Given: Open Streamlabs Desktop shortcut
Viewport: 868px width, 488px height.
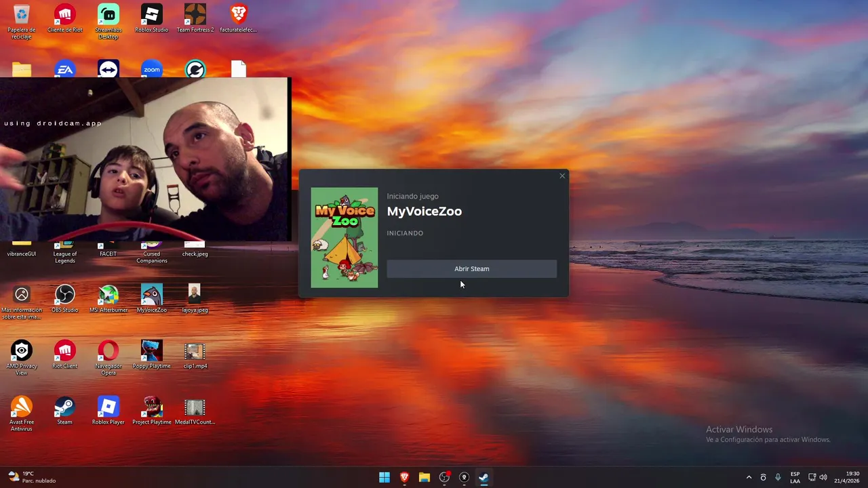Looking at the screenshot, I should pos(108,22).
